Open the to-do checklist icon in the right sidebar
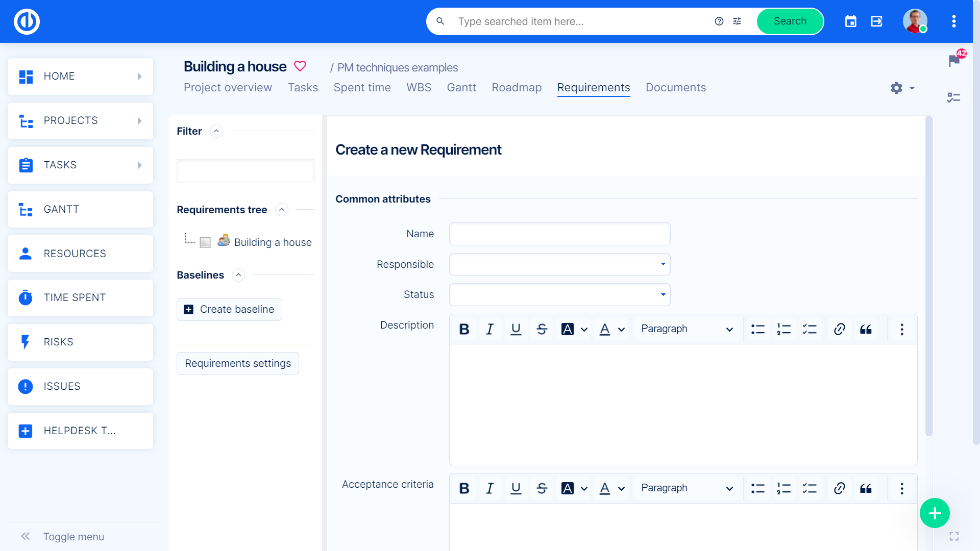Viewport: 980px width, 551px height. click(x=953, y=97)
